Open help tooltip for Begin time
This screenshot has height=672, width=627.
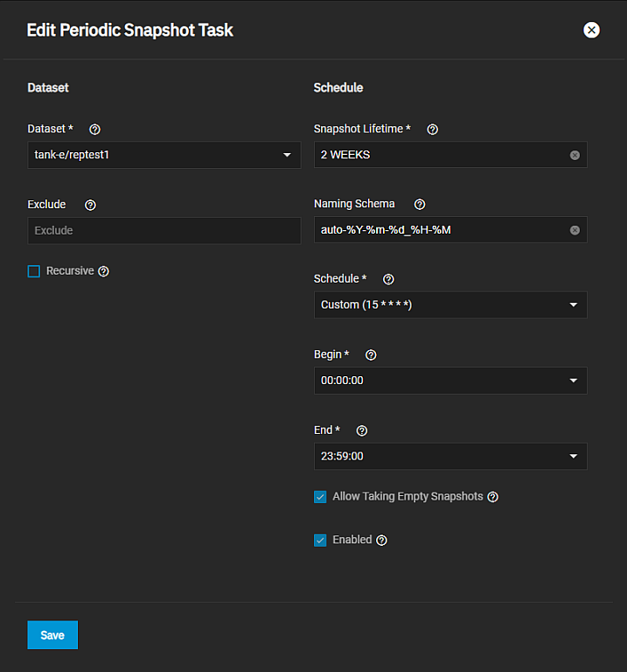(371, 355)
